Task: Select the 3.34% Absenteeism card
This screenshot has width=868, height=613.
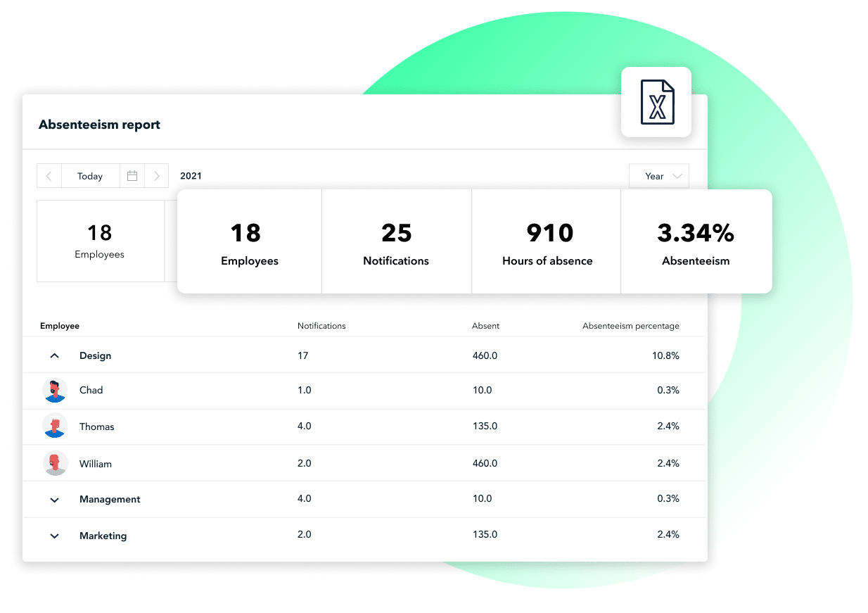Action: click(x=696, y=241)
